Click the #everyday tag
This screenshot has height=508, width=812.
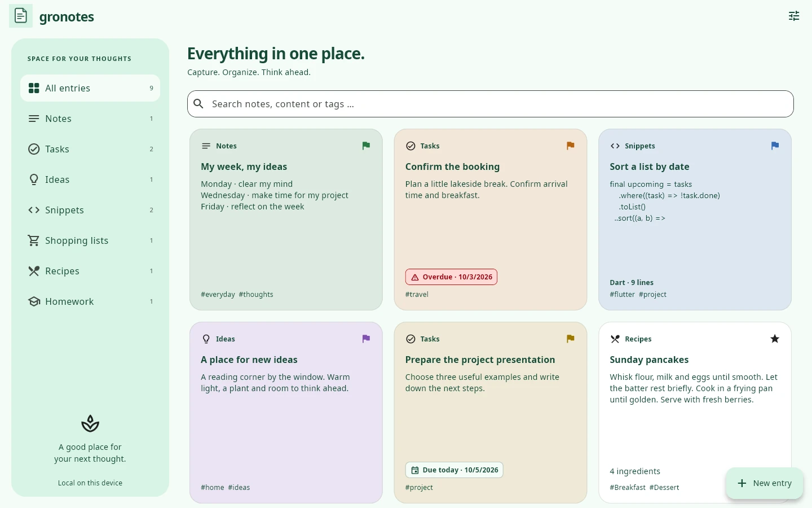[218, 295]
